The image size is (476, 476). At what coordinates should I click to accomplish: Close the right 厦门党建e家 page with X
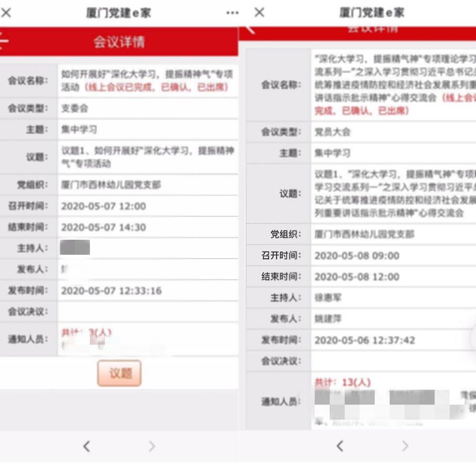point(259,13)
